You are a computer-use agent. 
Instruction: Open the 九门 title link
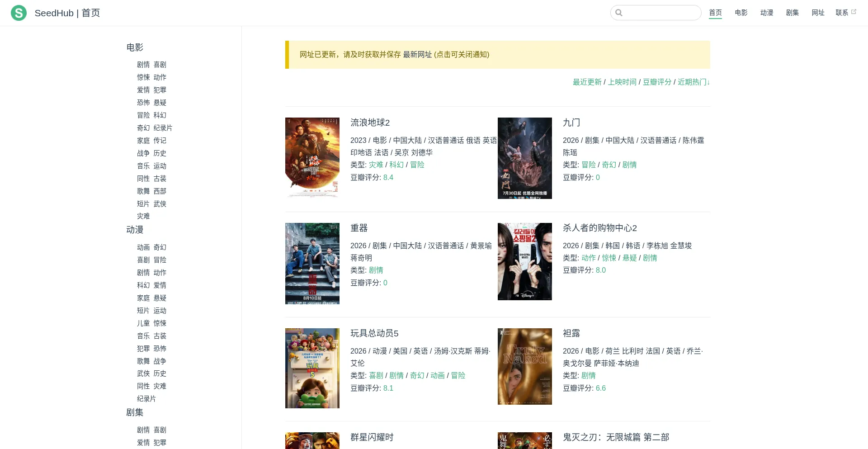point(571,123)
